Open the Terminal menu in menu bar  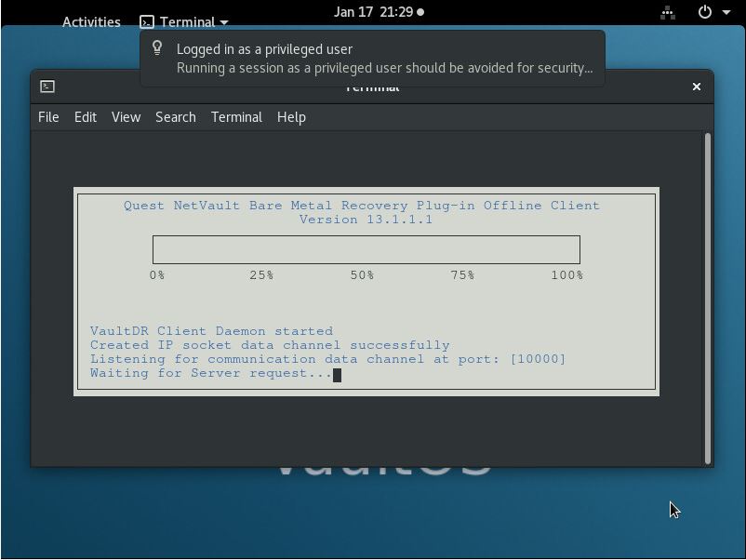(236, 117)
